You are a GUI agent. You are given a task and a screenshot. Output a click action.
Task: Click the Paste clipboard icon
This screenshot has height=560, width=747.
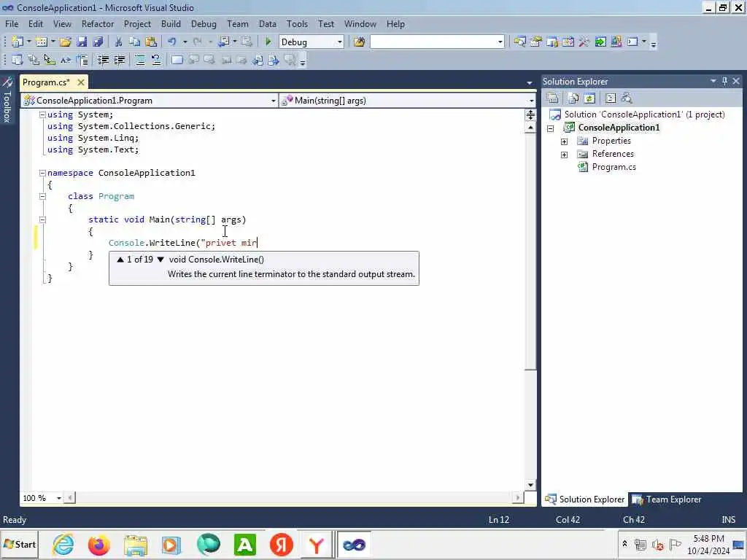pos(151,42)
